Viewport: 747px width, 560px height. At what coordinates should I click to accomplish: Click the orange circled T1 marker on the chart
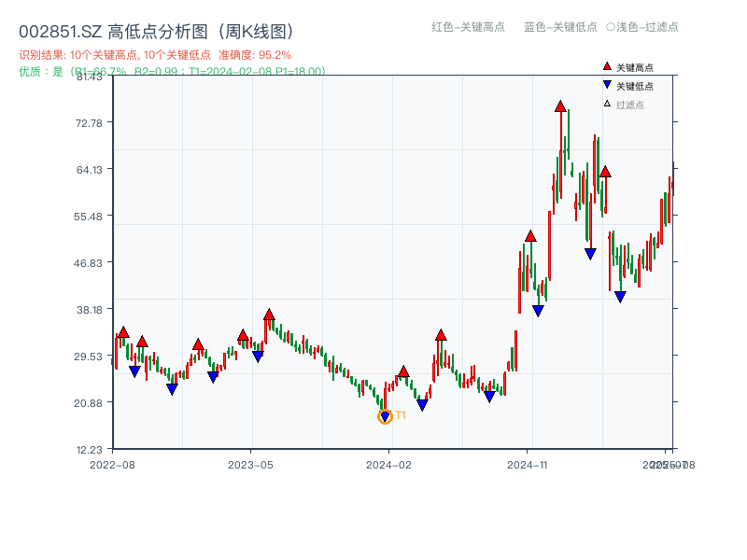point(383,416)
